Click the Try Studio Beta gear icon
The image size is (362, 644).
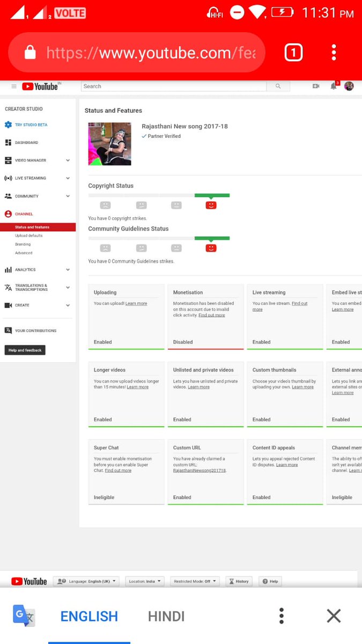8,125
